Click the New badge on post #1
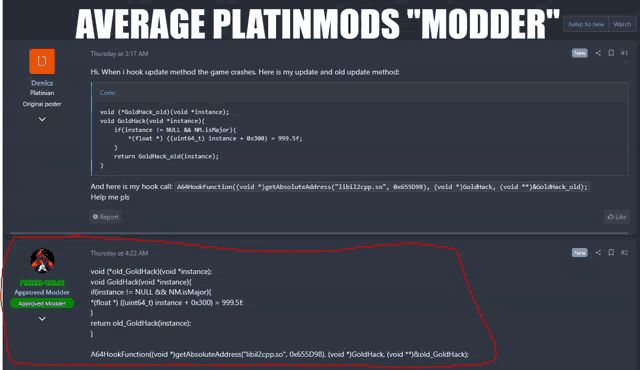The height and width of the screenshot is (370, 640). tap(580, 53)
